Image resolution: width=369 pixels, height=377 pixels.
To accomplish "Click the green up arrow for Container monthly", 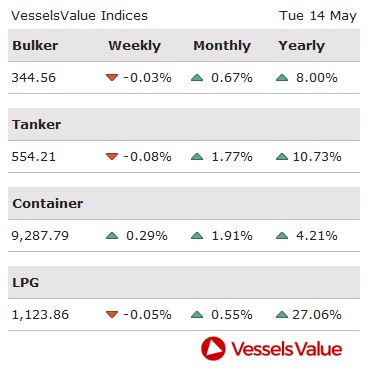I will pos(197,236).
